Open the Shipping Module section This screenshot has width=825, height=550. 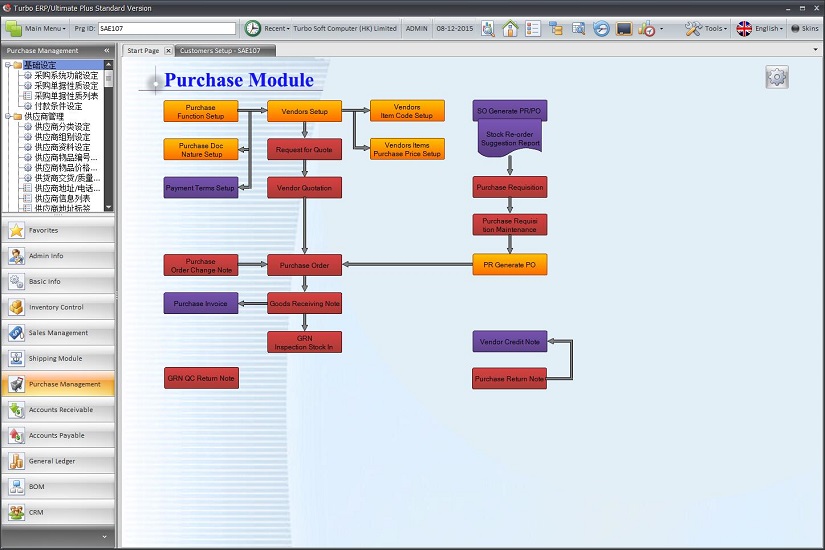pos(58,358)
